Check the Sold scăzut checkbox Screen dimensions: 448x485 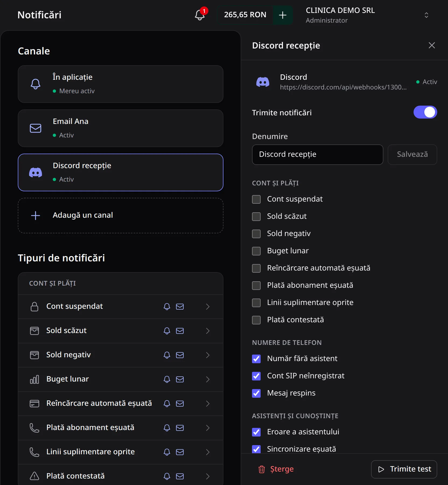coord(256,217)
